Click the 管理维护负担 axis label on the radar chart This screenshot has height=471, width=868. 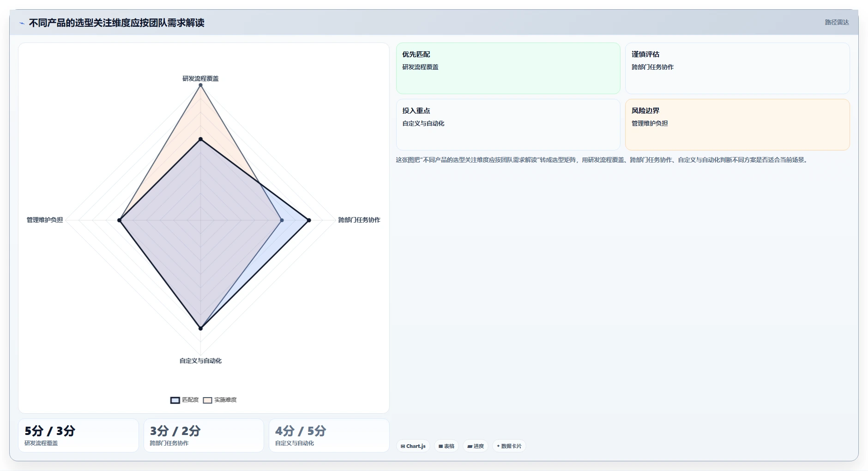[x=45, y=220]
